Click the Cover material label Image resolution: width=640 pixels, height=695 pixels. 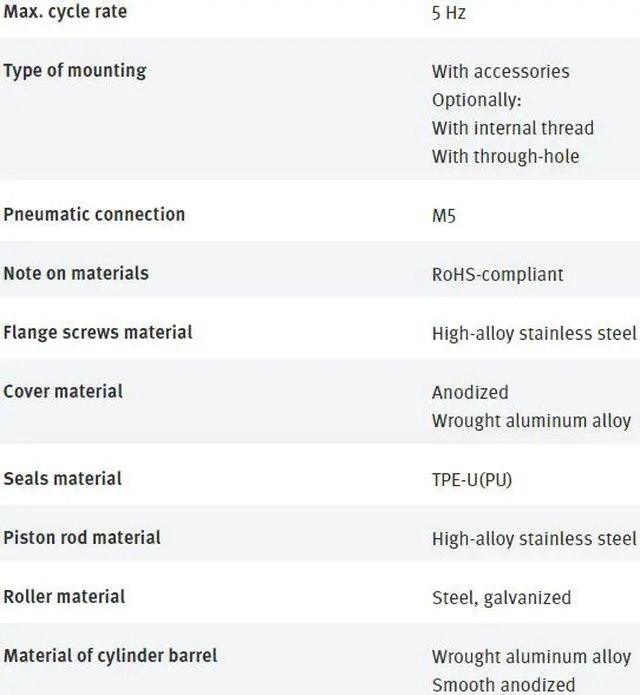pyautogui.click(x=63, y=391)
